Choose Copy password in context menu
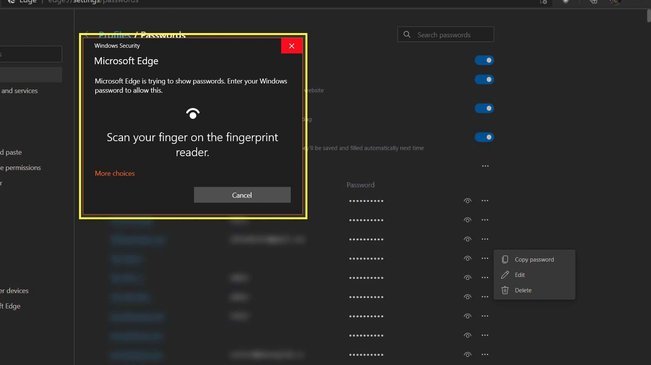 pos(534,260)
